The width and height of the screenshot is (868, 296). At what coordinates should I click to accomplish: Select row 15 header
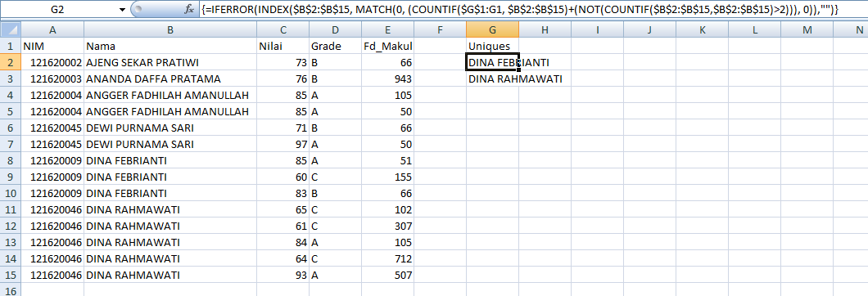(x=11, y=275)
